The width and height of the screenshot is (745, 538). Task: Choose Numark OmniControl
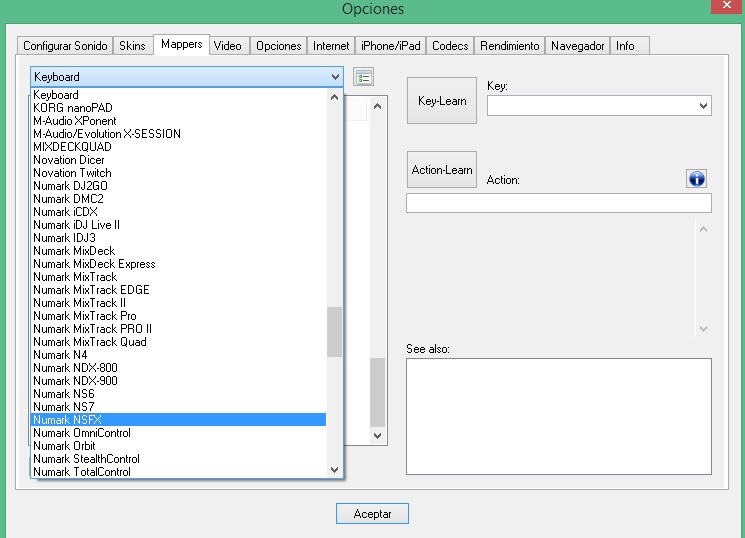pos(179,433)
